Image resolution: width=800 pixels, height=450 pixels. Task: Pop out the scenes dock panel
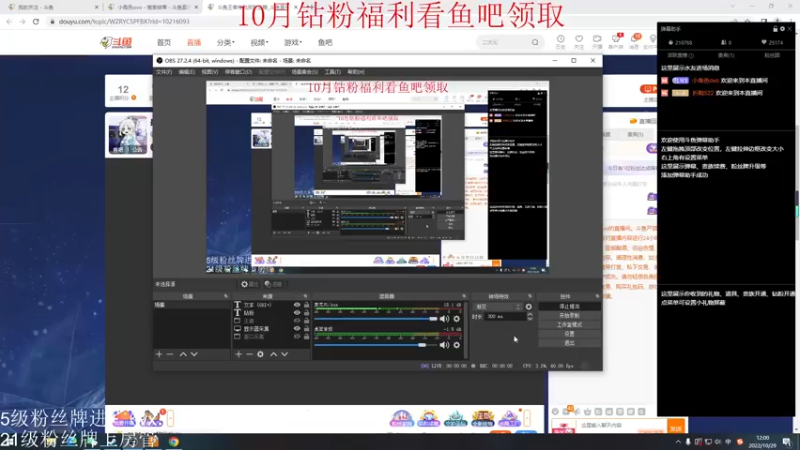(x=226, y=296)
